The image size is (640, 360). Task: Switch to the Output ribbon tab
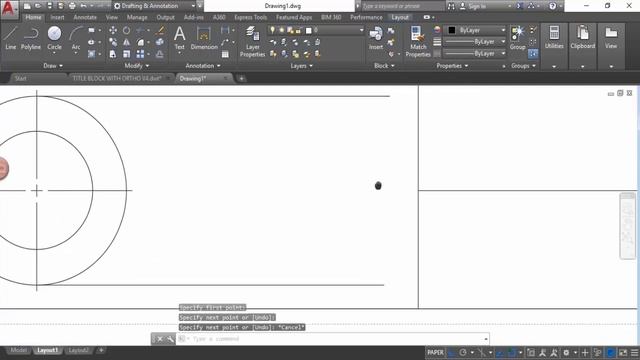point(165,18)
